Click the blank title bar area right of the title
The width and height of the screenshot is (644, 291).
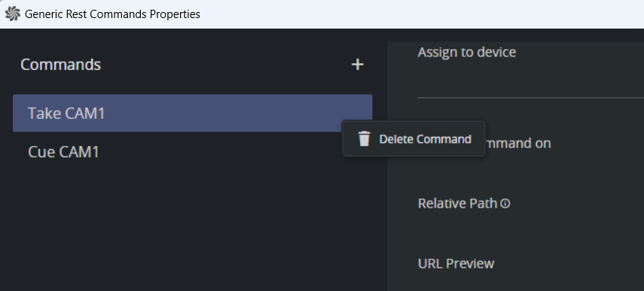423,14
